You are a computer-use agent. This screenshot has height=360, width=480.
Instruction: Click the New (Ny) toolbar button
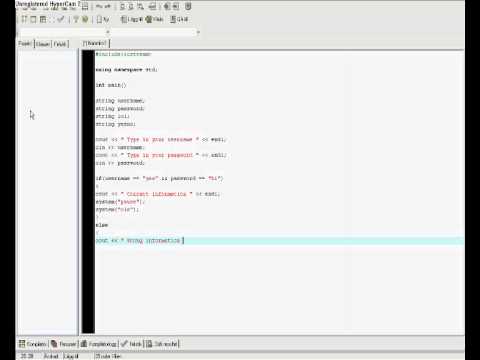coord(103,19)
